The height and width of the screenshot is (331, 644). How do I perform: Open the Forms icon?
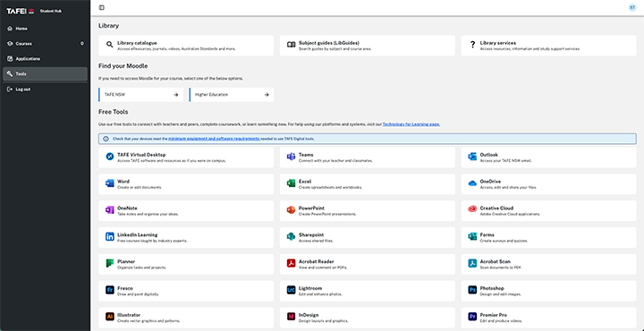click(472, 236)
